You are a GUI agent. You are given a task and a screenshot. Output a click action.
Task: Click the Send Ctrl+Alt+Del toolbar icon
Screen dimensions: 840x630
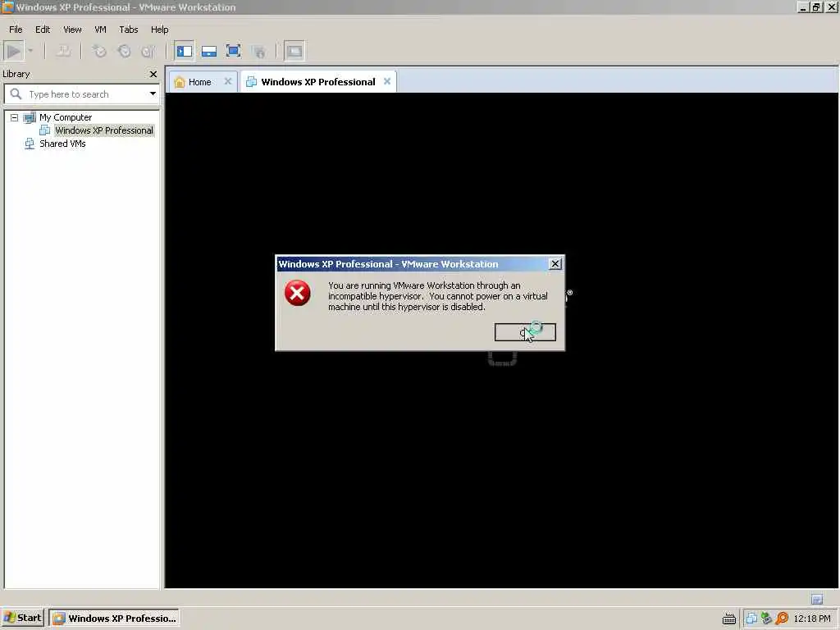(x=64, y=52)
